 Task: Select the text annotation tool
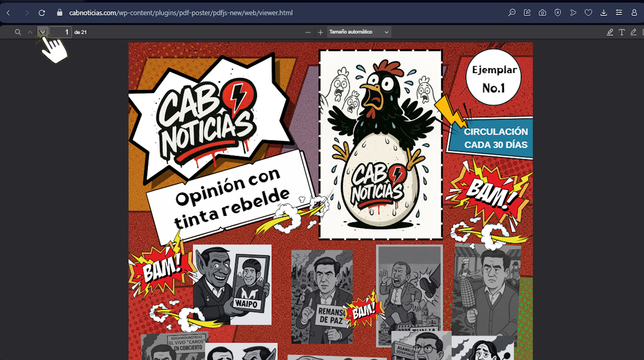pyautogui.click(x=622, y=32)
